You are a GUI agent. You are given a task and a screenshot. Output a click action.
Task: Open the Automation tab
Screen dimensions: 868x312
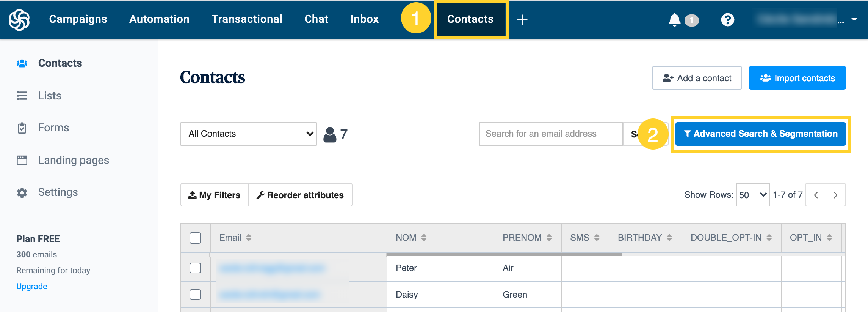click(159, 19)
